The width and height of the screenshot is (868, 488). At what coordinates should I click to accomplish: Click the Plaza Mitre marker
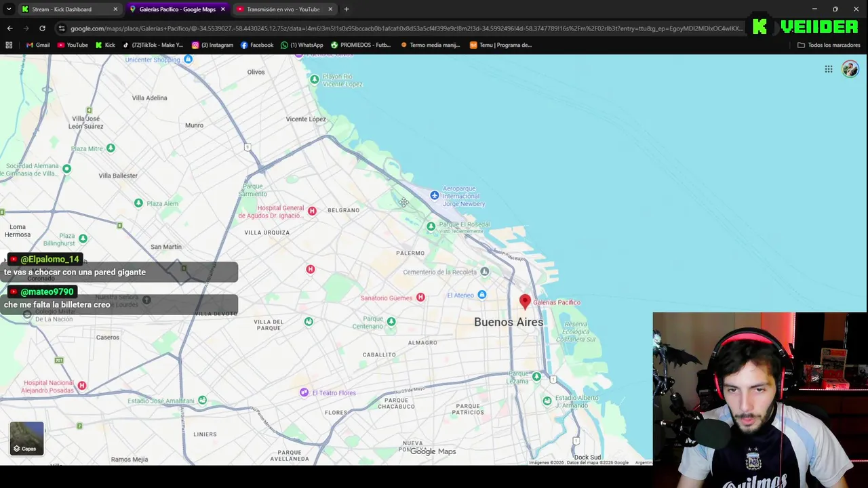tap(111, 148)
